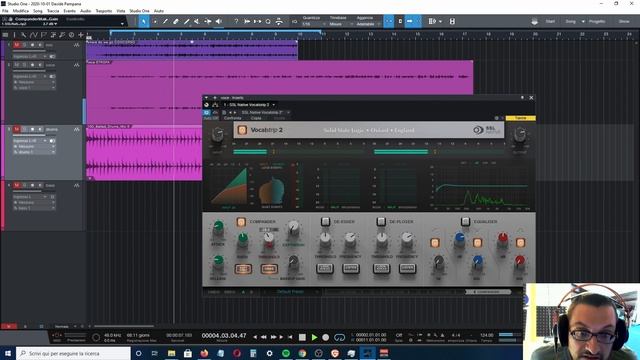Select the Range tool in toolbar
Viewport: 640px width, 360px height.
155,21
